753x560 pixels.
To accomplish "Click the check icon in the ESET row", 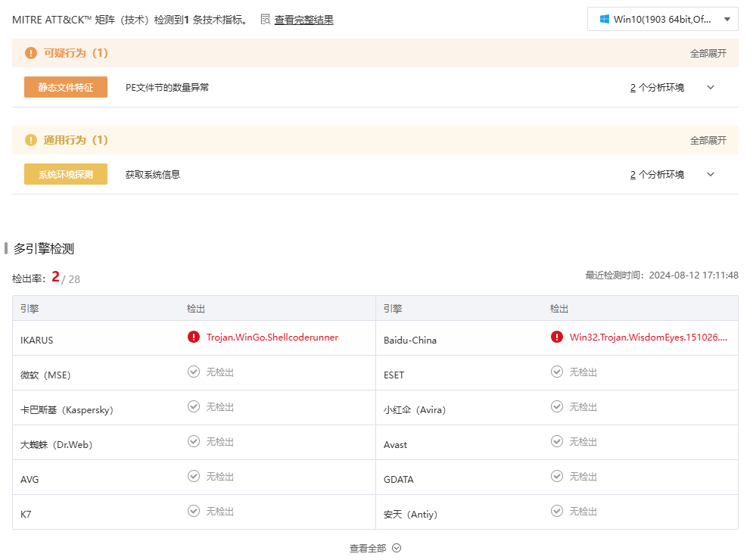I will 557,372.
